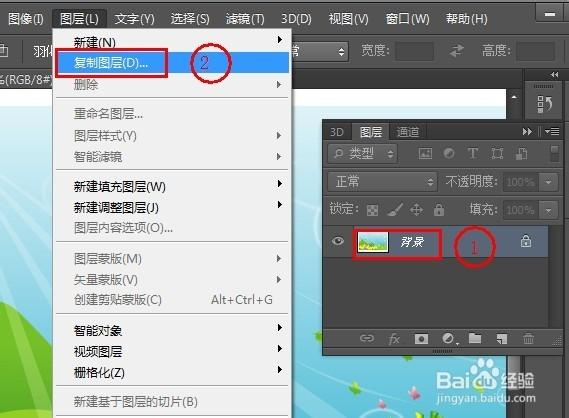Click the canvas scrollbar up arrow

(x=514, y=97)
